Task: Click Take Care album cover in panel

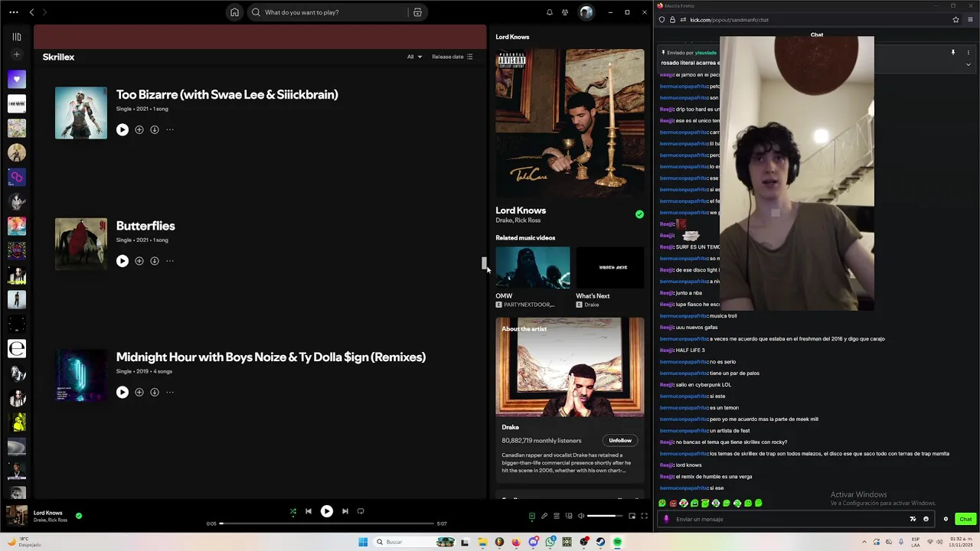Action: point(570,123)
